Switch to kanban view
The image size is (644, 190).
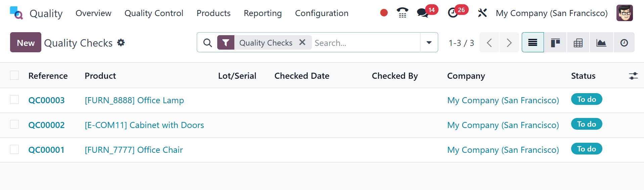coord(555,43)
